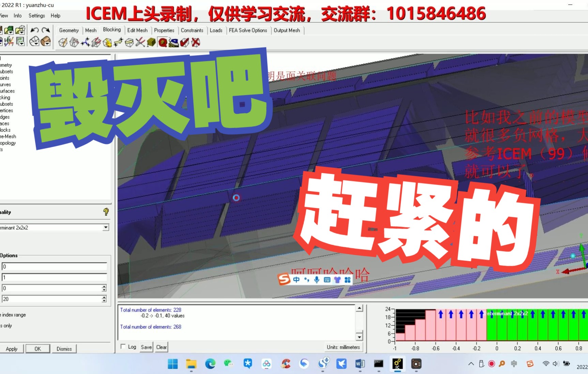Open Sogou toolbox grid icon
The width and height of the screenshot is (588, 374).
tap(347, 280)
